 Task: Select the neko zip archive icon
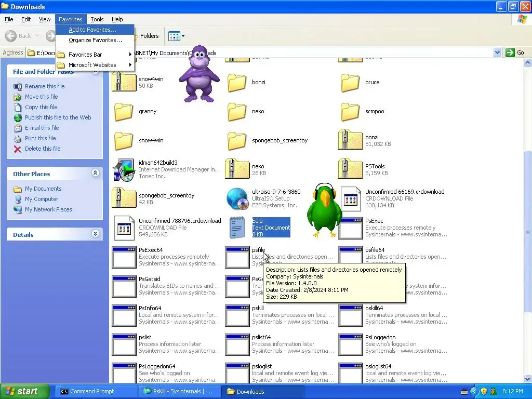click(237, 169)
